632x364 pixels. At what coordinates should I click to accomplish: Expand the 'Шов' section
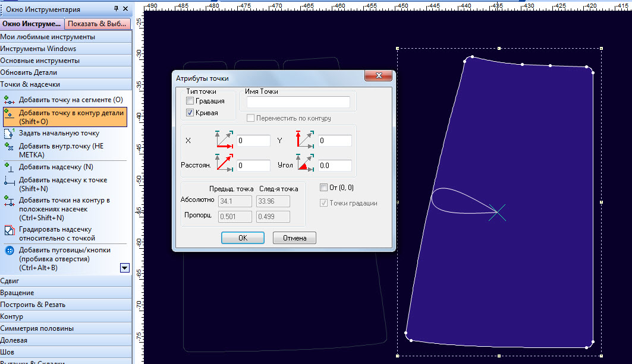tap(66, 352)
